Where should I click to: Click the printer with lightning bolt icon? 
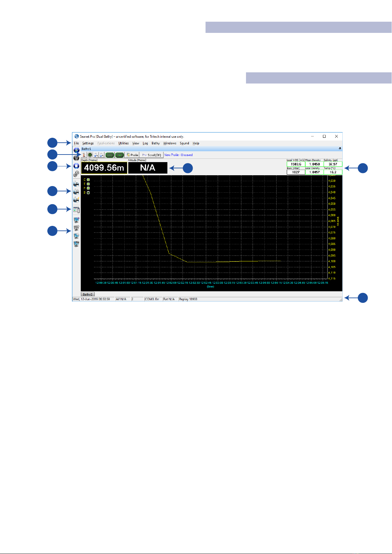(76, 200)
